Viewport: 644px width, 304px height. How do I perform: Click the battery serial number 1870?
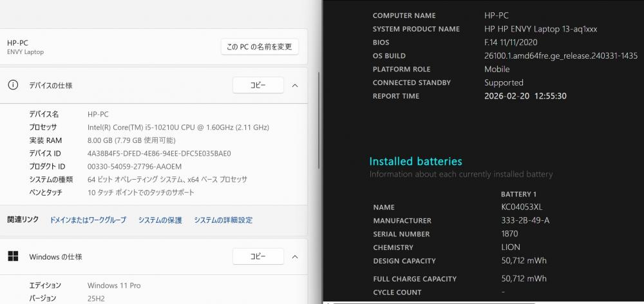coord(509,234)
